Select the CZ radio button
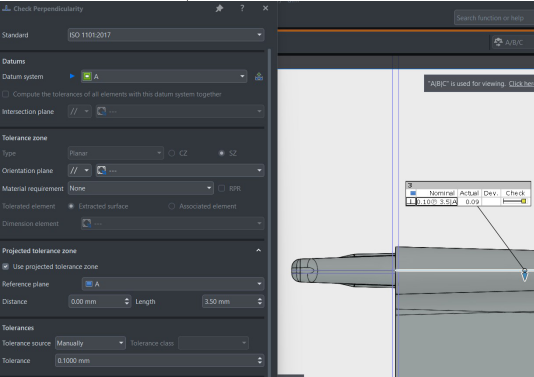The height and width of the screenshot is (377, 534). click(172, 153)
